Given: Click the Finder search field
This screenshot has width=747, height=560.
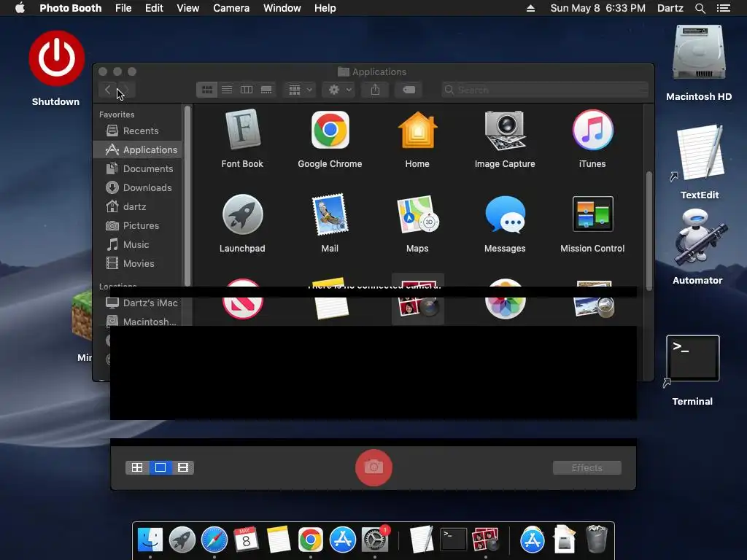Looking at the screenshot, I should pos(545,90).
